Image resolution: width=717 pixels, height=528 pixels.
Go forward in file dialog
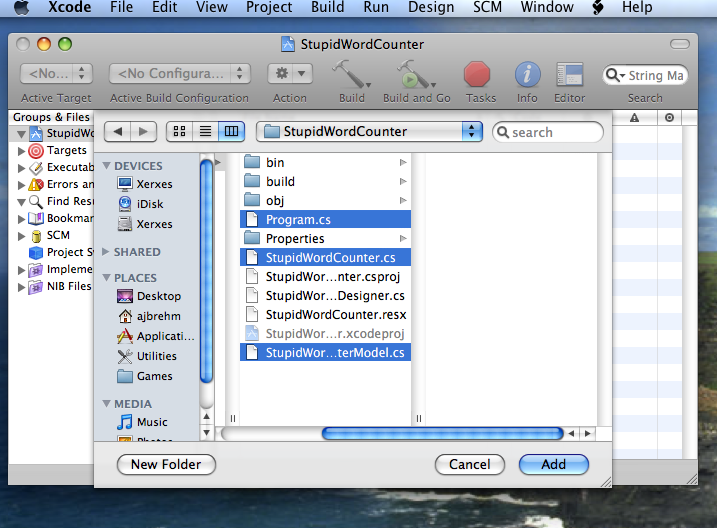144,132
